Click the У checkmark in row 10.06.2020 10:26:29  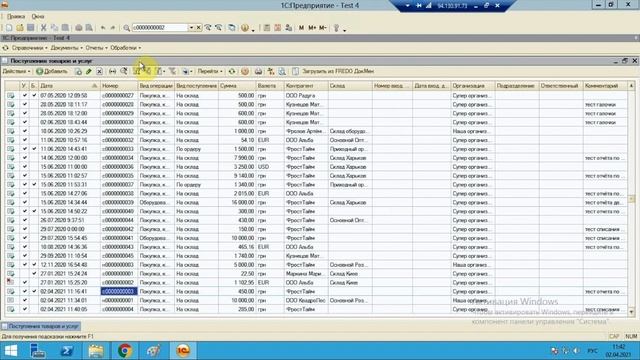click(x=24, y=131)
